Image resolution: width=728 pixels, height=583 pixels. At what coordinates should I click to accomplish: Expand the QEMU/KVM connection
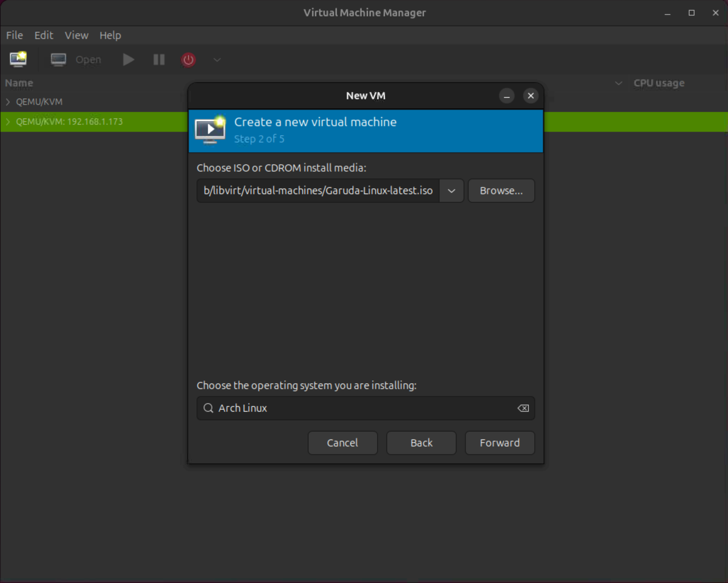pos(8,102)
